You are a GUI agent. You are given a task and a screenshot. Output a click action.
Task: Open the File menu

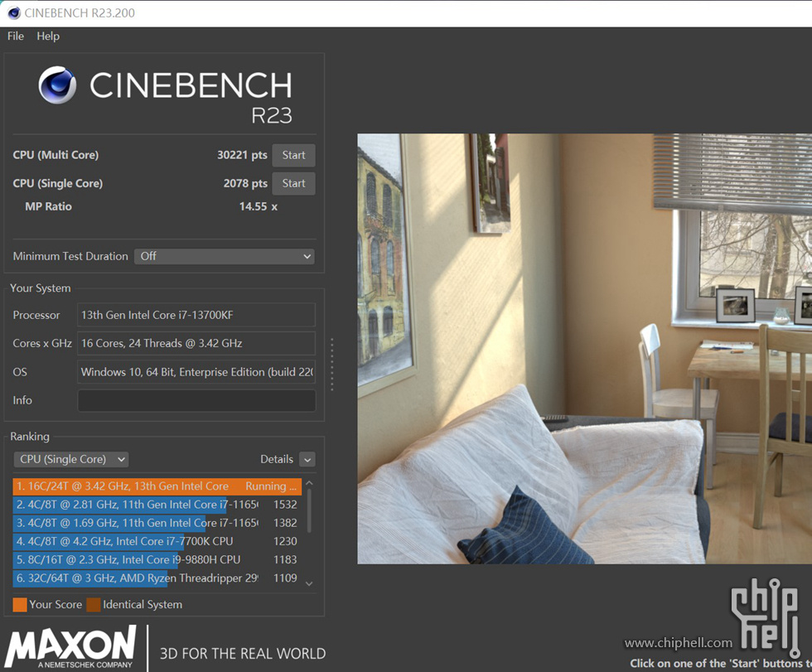[16, 36]
